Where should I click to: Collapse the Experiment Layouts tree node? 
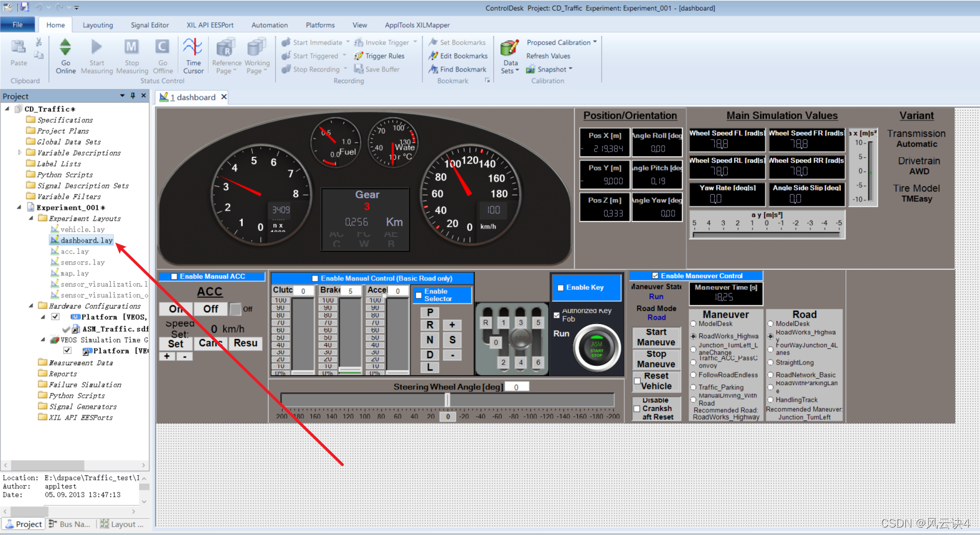[31, 218]
